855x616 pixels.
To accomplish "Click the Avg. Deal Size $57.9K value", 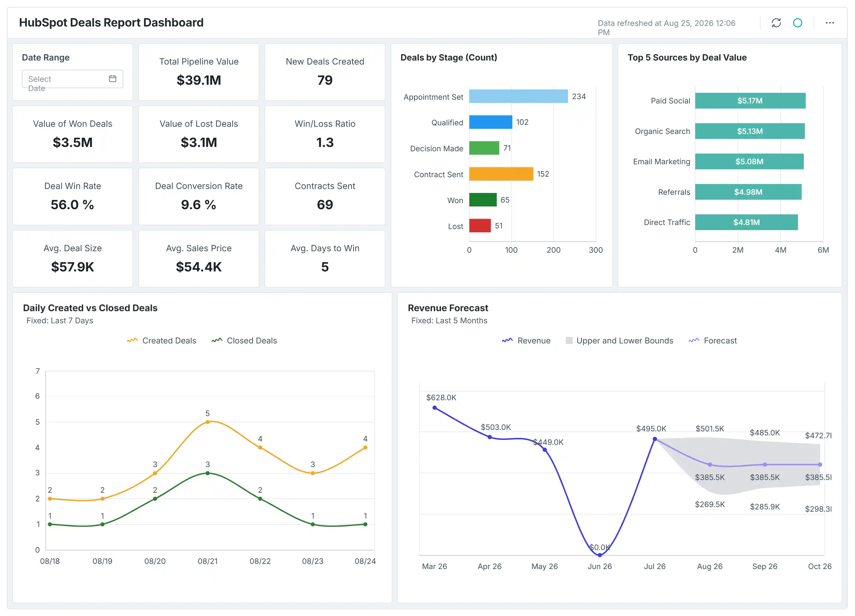I will (x=72, y=267).
